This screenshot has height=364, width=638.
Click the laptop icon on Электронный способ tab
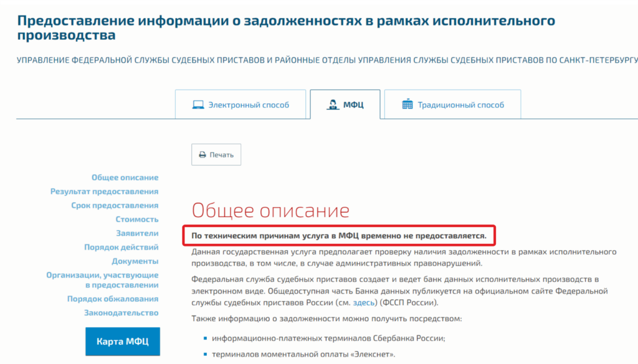click(x=198, y=105)
